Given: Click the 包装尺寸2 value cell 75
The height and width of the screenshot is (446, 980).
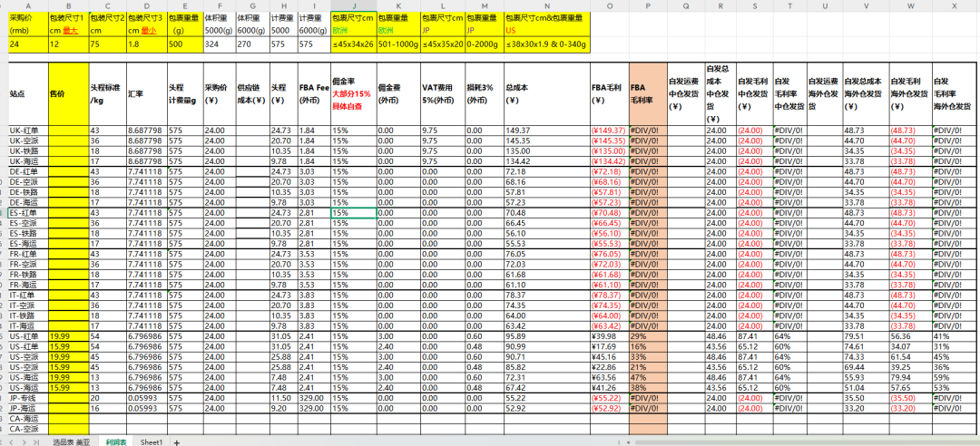Looking at the screenshot, I should pos(107,45).
